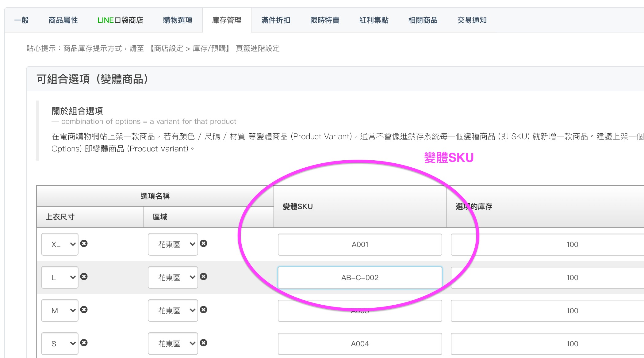Click the 區域 column header
This screenshot has height=358, width=644.
[209, 217]
